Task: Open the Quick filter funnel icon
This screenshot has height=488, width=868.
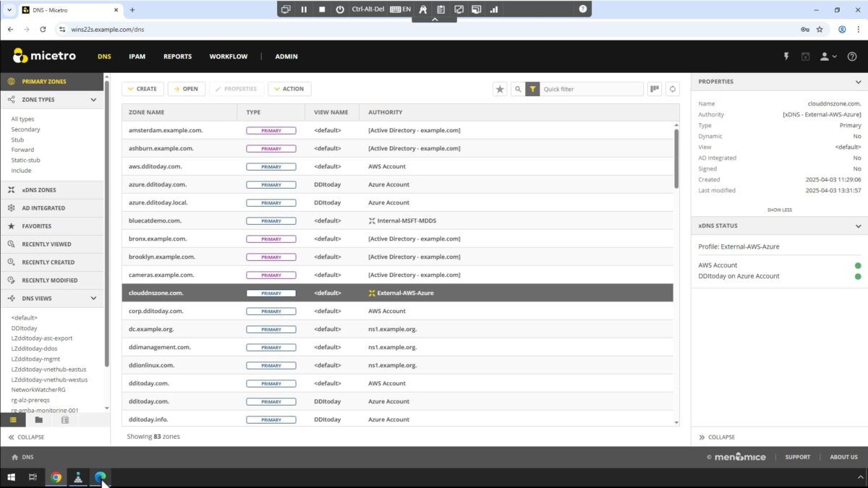Action: click(533, 88)
